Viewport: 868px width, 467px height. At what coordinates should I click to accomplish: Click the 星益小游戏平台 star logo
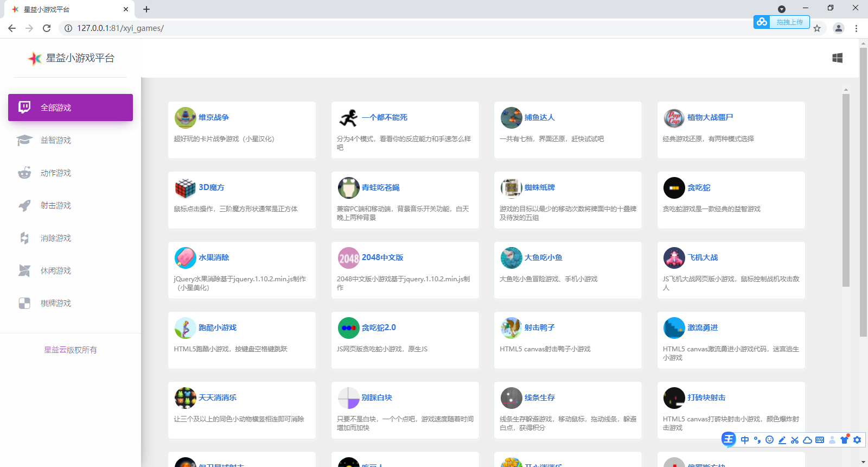(x=35, y=58)
